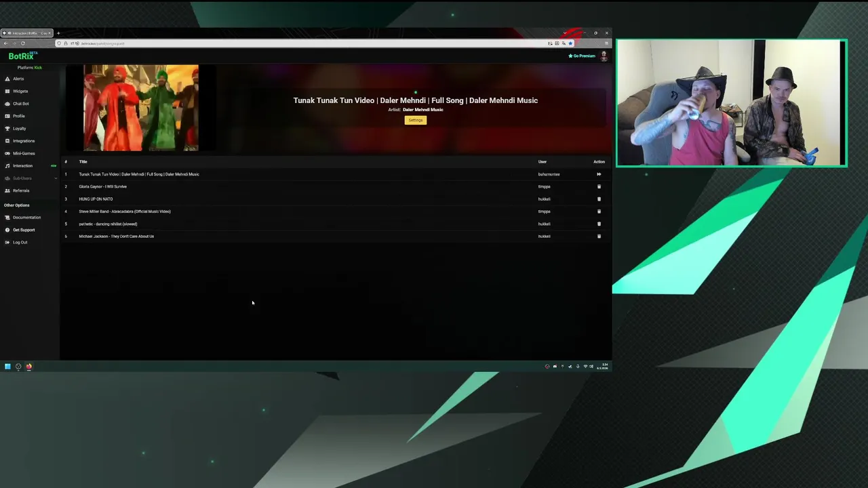
Task: Open the Profile sidebar section
Action: (x=18, y=116)
